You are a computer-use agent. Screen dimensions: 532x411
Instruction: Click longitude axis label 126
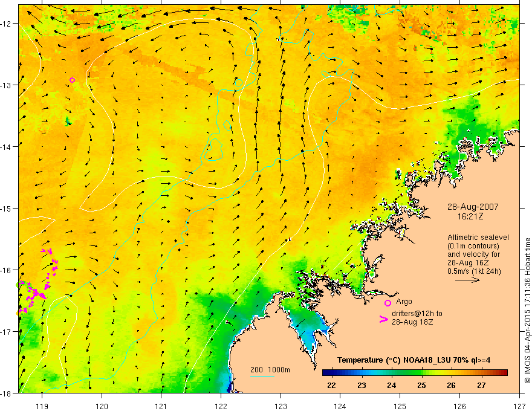[x=459, y=406]
